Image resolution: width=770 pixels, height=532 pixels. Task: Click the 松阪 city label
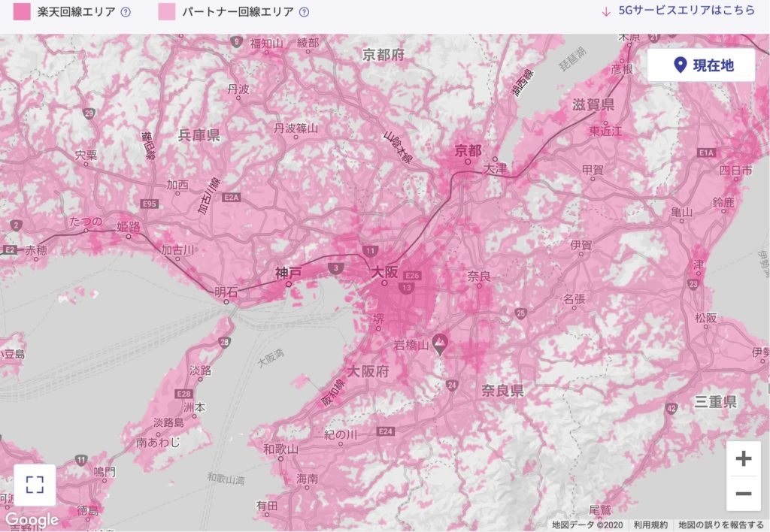(x=706, y=318)
